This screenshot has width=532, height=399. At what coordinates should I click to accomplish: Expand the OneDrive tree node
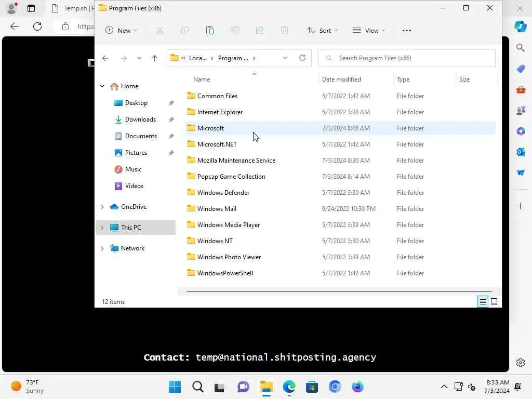click(x=102, y=207)
